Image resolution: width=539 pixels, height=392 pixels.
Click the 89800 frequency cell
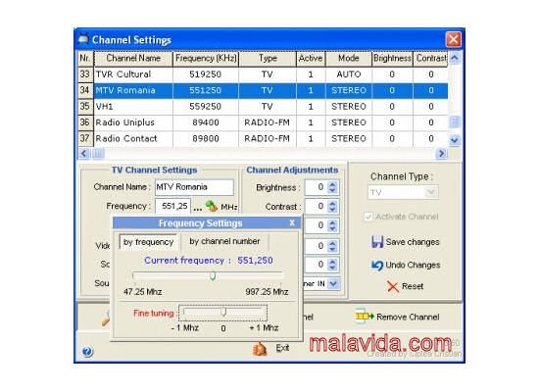(205, 138)
